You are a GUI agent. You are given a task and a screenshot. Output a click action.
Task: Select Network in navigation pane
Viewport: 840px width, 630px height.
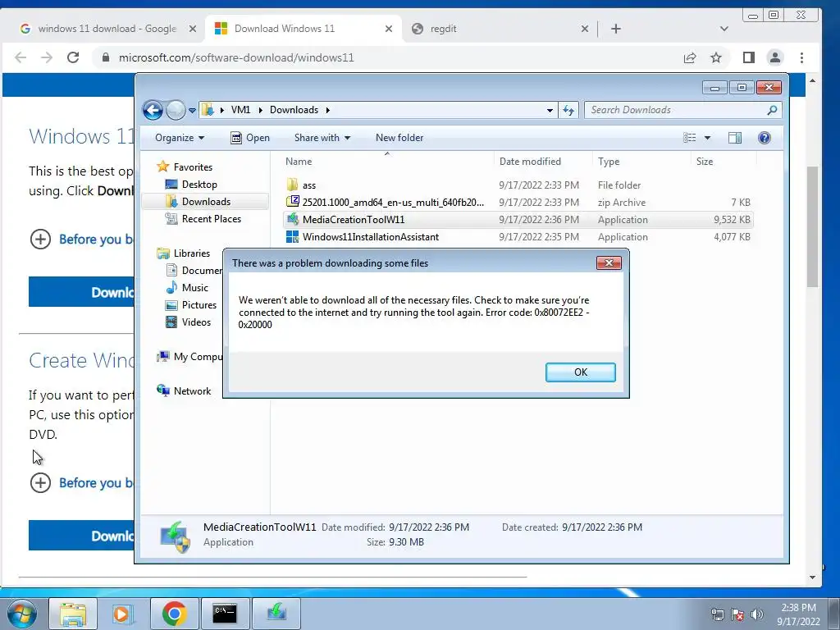(184, 391)
